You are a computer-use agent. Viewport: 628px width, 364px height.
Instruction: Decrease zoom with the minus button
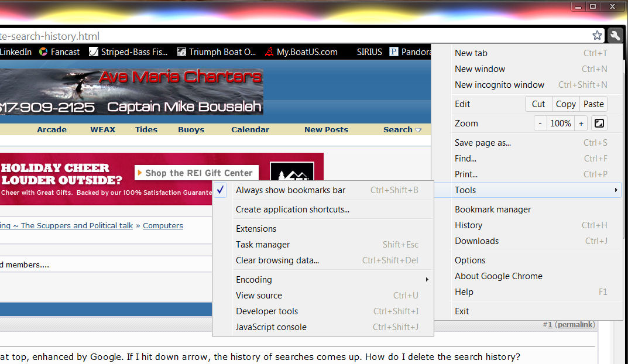pyautogui.click(x=541, y=123)
